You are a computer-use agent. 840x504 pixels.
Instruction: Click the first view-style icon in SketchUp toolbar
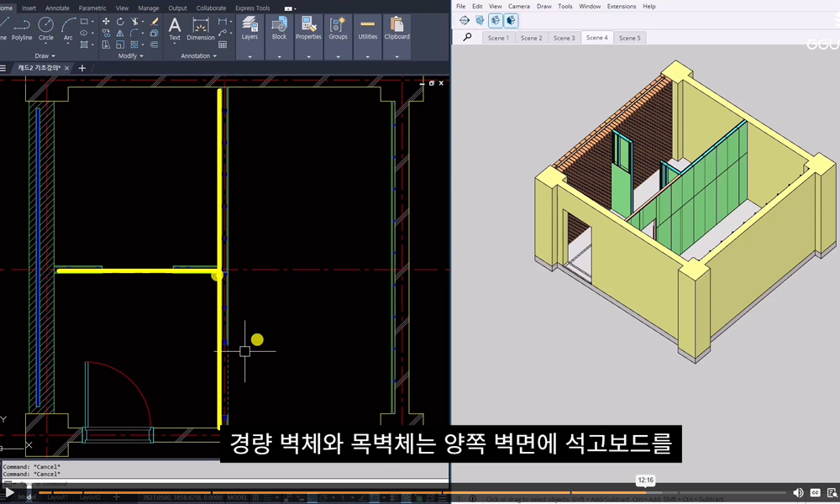pyautogui.click(x=465, y=20)
